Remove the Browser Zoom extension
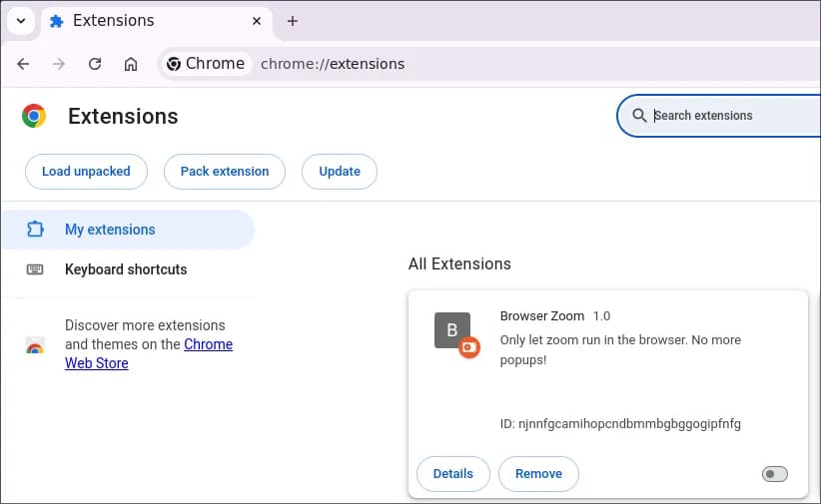Viewport: 821px width, 504px height. (538, 474)
